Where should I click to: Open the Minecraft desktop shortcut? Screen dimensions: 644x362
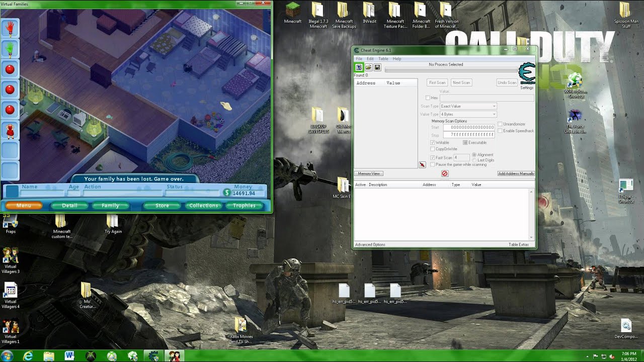293,13
